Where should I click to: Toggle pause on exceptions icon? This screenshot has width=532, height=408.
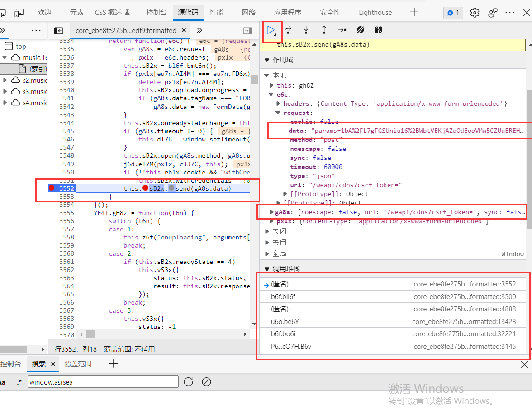click(378, 30)
